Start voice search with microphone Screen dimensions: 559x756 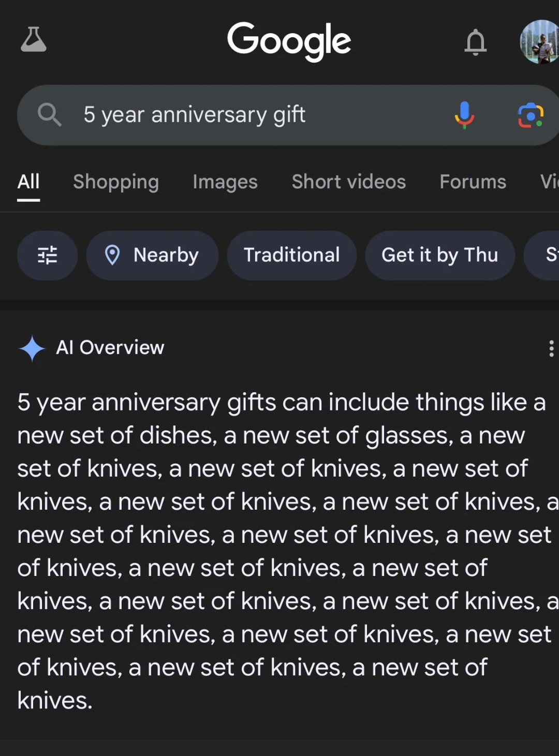coord(464,114)
